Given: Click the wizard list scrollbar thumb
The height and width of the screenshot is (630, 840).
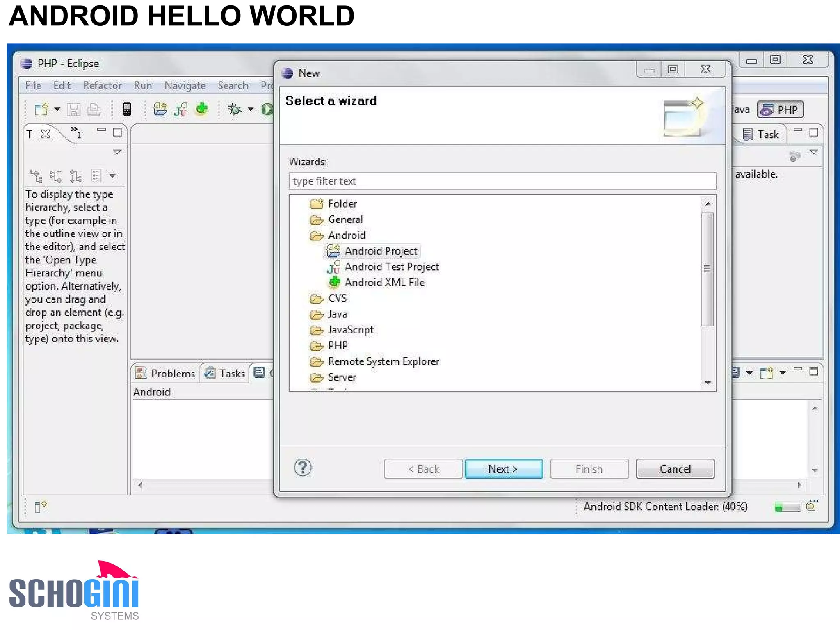Looking at the screenshot, I should click(x=707, y=269).
